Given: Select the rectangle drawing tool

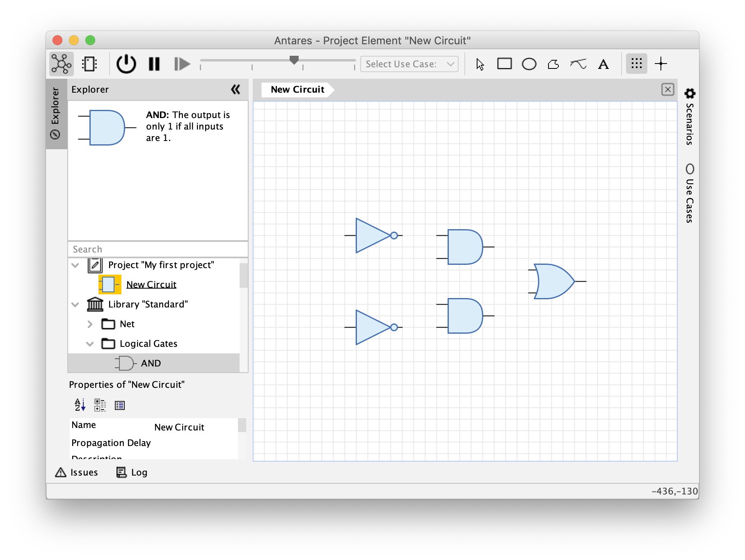Looking at the screenshot, I should coord(505,64).
